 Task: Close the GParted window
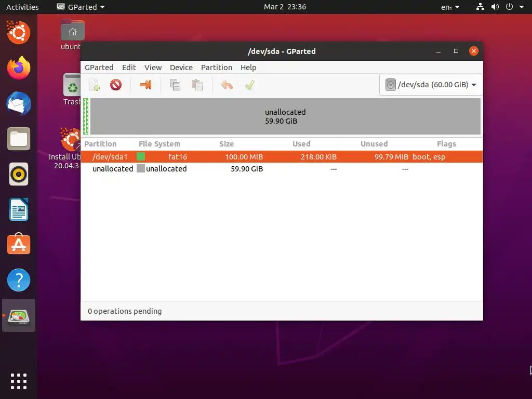[x=474, y=51]
